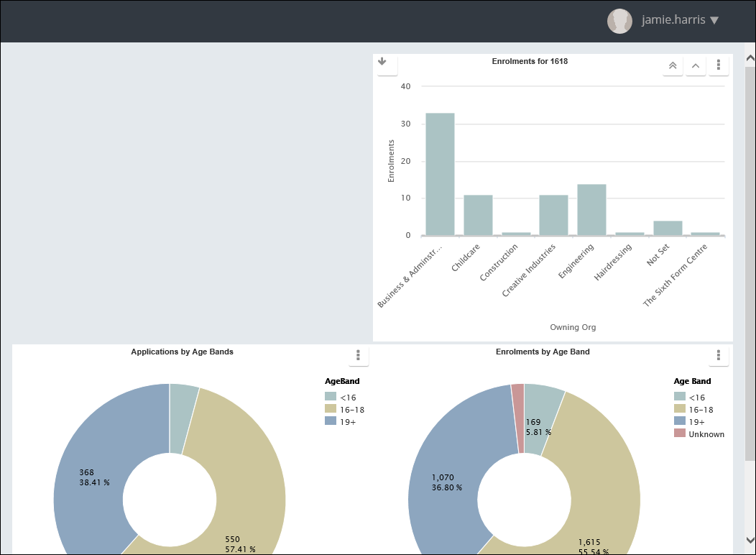
Task: Toggle 19+ legend in Enrolments Age Band
Action: [x=696, y=422]
